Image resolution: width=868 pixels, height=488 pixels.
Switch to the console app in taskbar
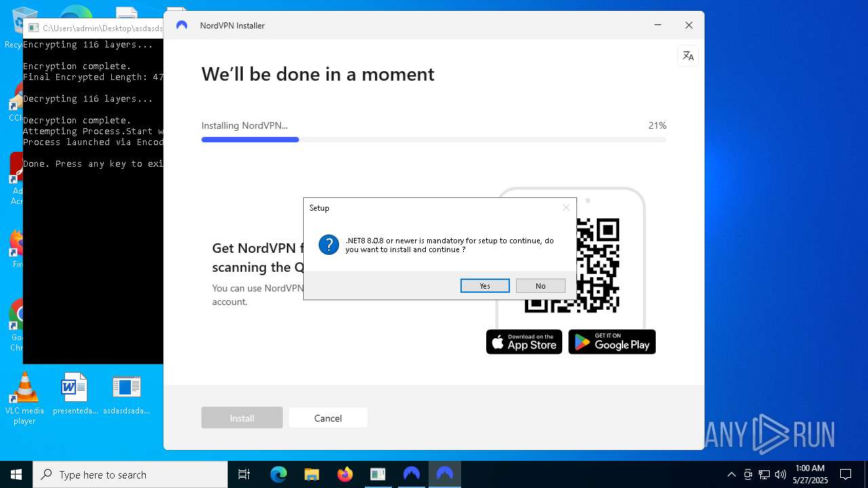point(378,474)
